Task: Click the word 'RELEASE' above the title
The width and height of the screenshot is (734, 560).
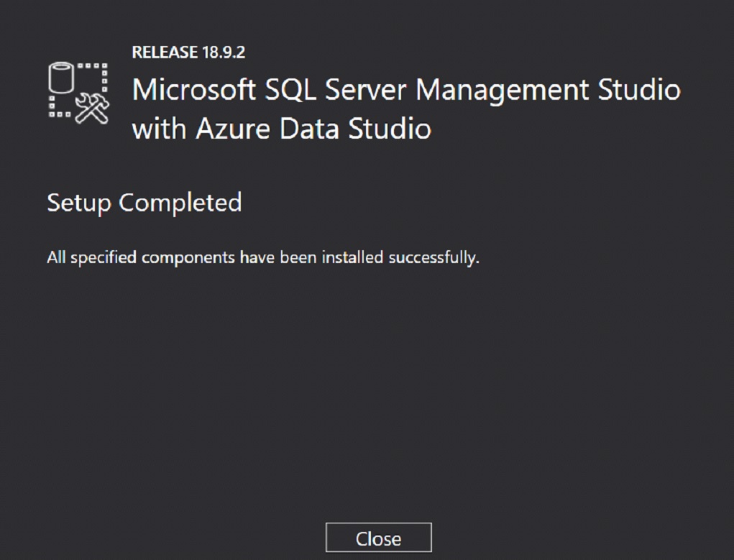Action: tap(165, 52)
